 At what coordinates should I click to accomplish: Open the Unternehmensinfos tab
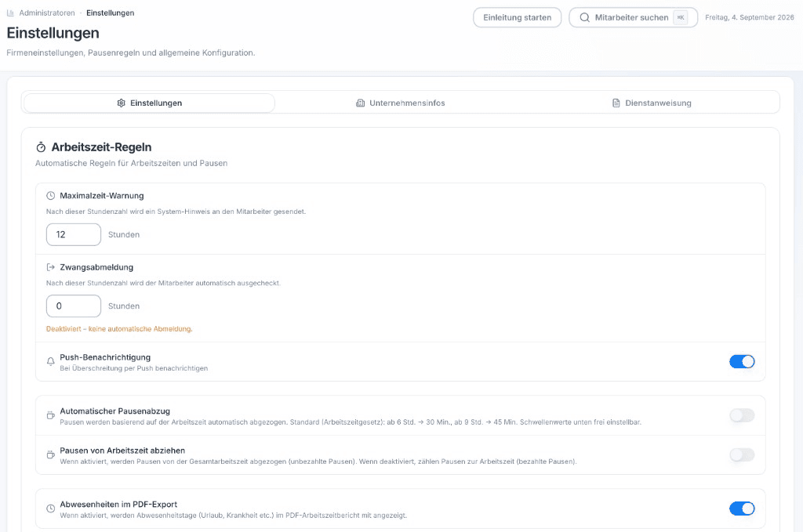pos(401,103)
